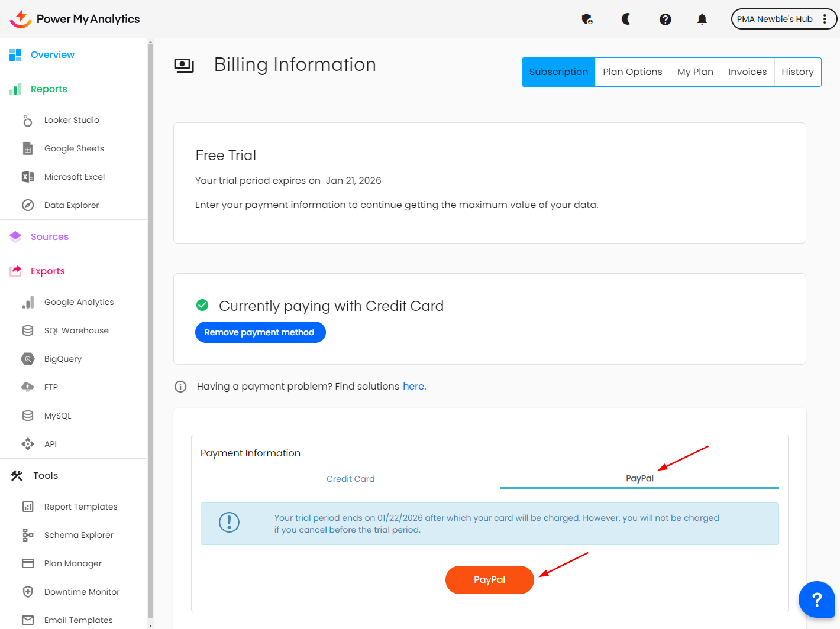Open Downtime Monitor tool
The height and width of the screenshot is (629, 840).
tap(82, 592)
